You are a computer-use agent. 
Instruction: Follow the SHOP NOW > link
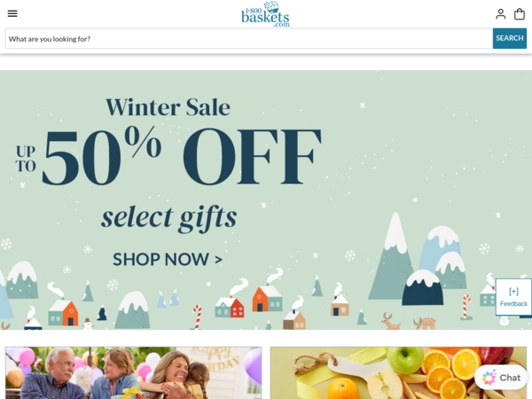[x=168, y=260]
